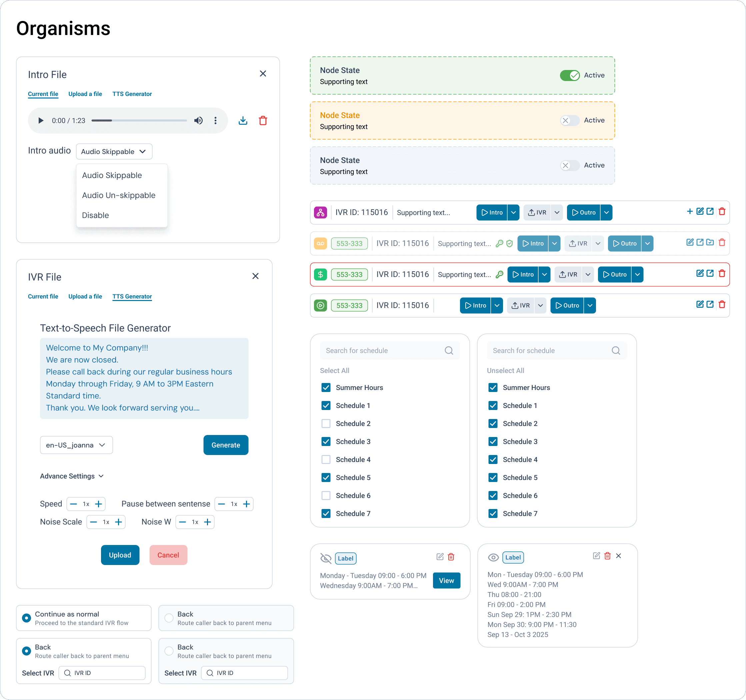Collapse the Advance Settings section

pos(72,476)
